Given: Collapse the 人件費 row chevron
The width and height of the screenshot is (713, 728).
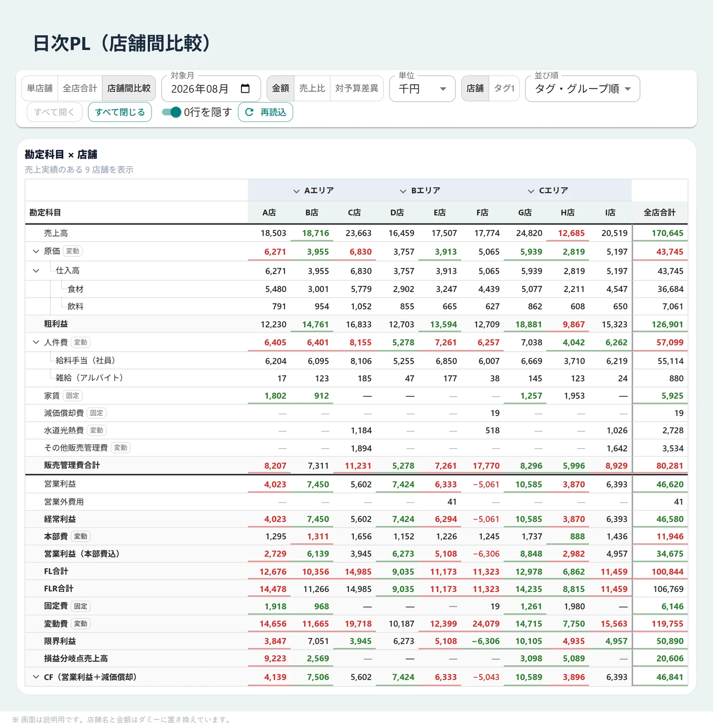Looking at the screenshot, I should [36, 342].
